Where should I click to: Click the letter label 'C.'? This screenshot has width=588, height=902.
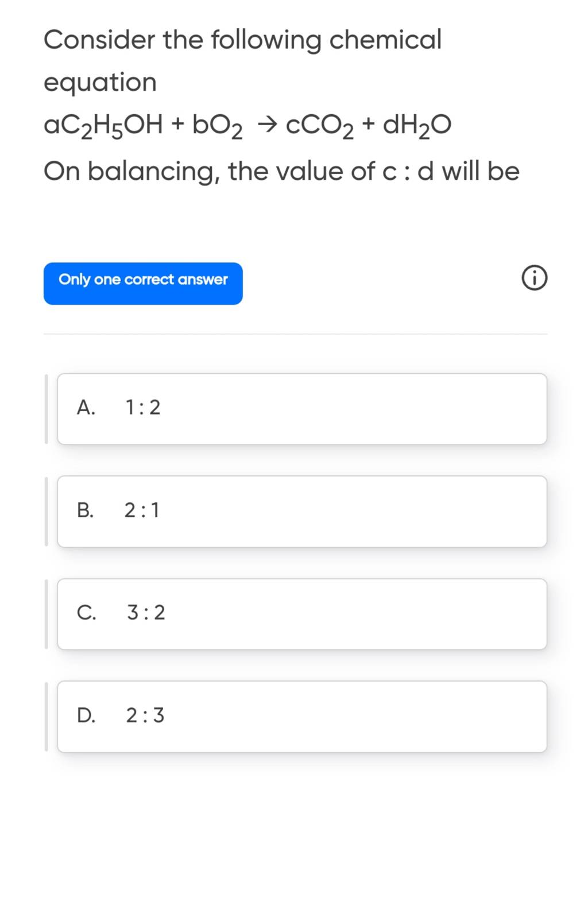pos(86,613)
